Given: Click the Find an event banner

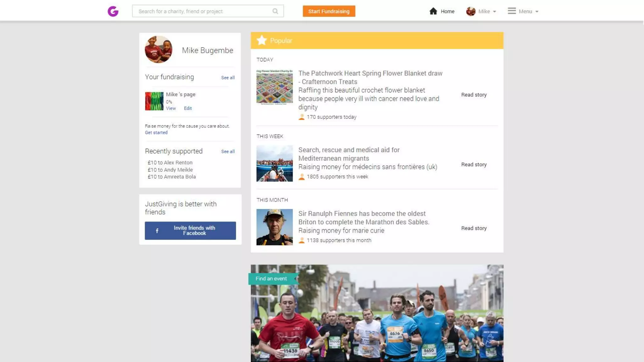Looking at the screenshot, I should (x=271, y=279).
